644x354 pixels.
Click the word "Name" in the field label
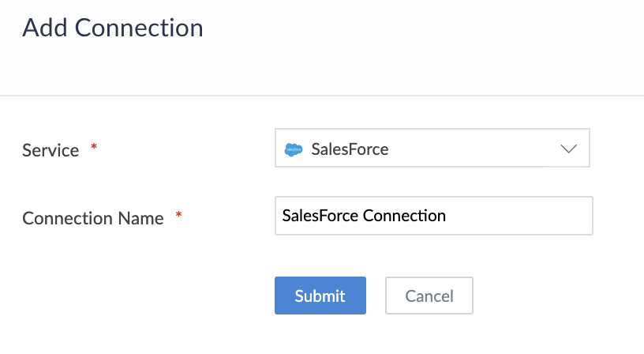click(x=143, y=218)
